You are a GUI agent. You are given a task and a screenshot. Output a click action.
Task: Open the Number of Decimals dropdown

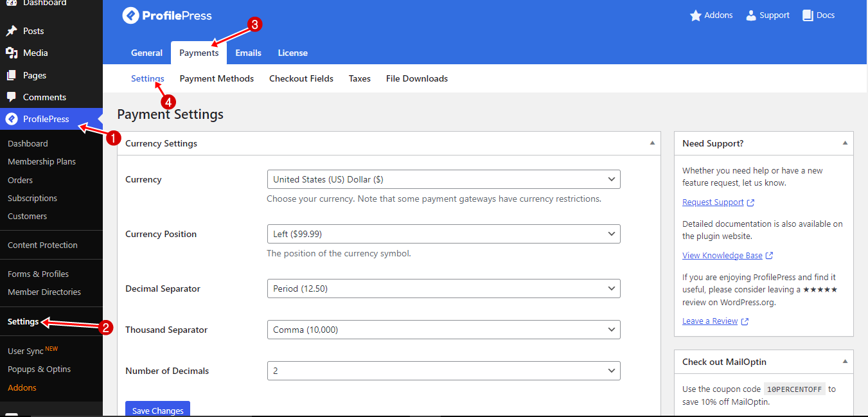(443, 371)
